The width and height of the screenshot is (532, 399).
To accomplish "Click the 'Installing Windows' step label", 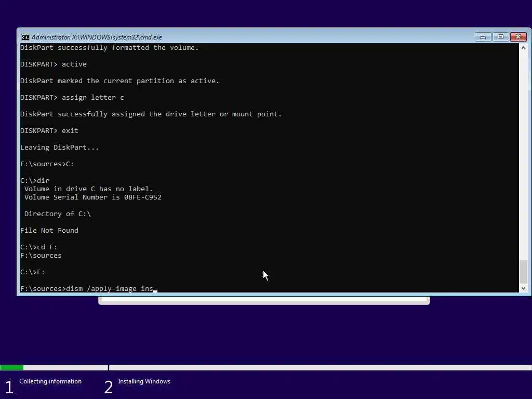I will (144, 381).
